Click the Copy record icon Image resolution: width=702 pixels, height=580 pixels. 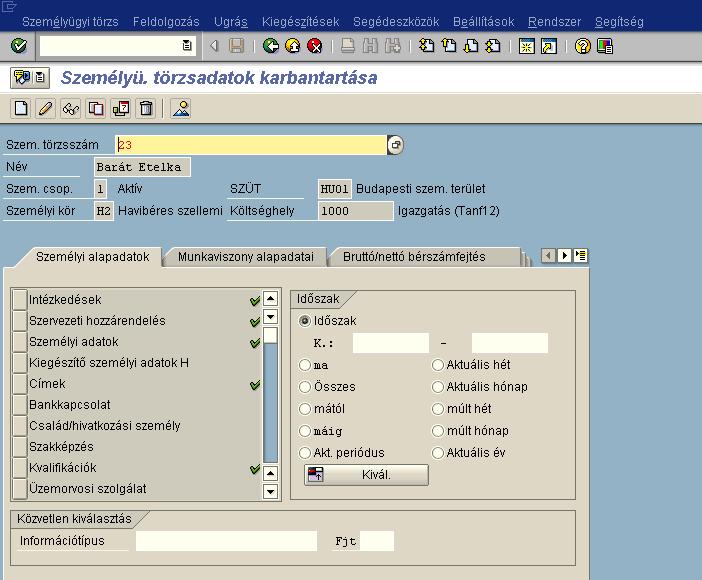coord(96,108)
